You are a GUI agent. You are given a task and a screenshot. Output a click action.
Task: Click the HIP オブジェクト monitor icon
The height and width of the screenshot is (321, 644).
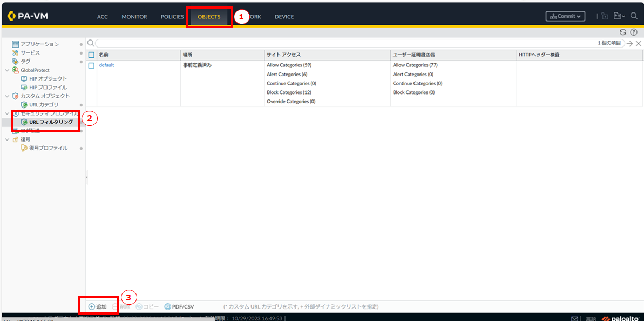pos(24,78)
